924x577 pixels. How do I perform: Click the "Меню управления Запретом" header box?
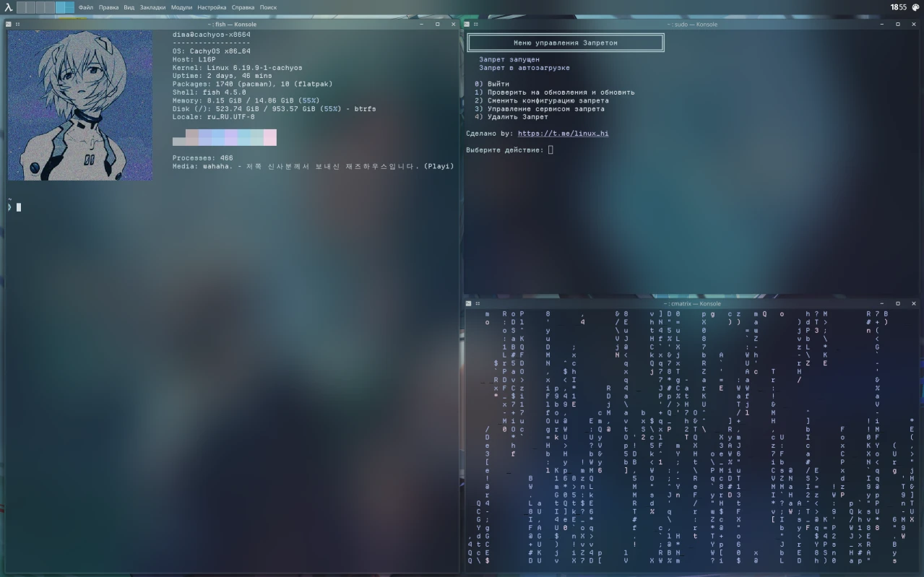pyautogui.click(x=566, y=43)
